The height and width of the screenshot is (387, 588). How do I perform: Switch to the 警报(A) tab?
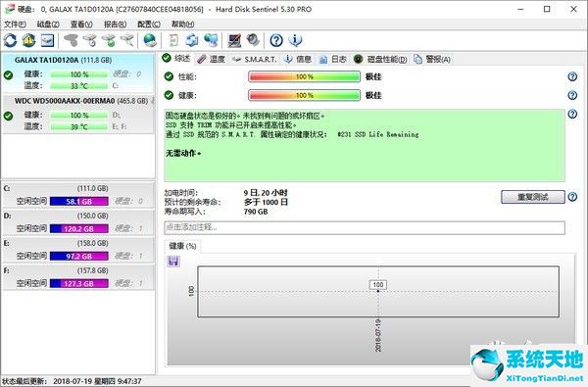point(432,59)
